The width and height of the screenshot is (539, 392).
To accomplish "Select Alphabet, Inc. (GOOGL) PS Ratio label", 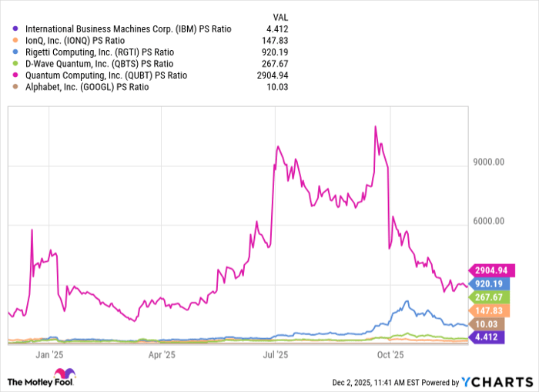I will pyautogui.click(x=87, y=87).
